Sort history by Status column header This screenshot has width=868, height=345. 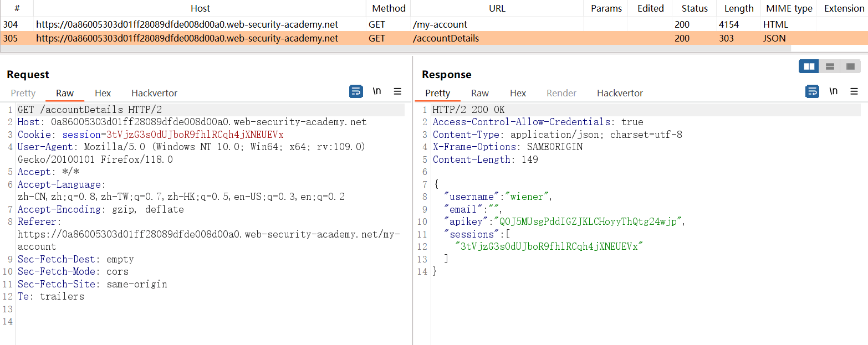(x=695, y=8)
